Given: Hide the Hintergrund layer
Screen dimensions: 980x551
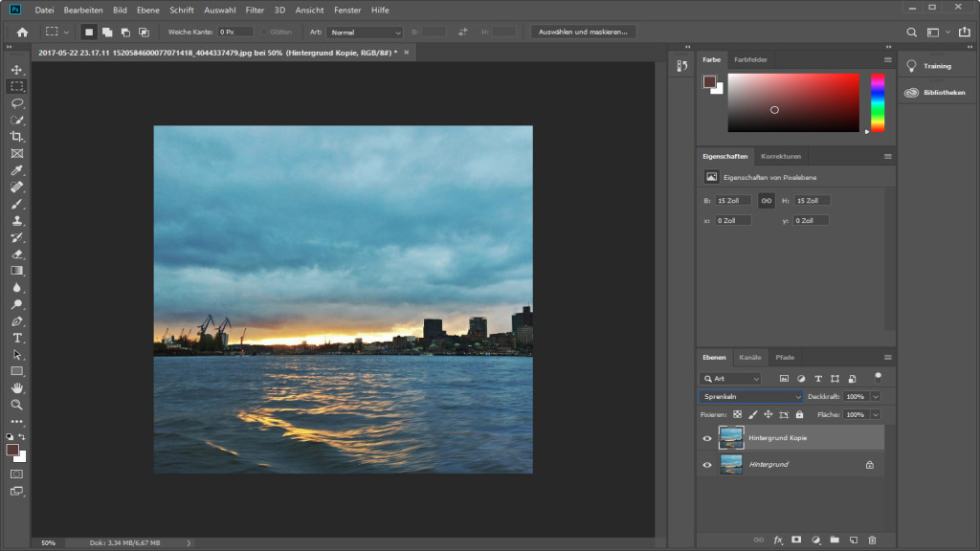Looking at the screenshot, I should 706,465.
